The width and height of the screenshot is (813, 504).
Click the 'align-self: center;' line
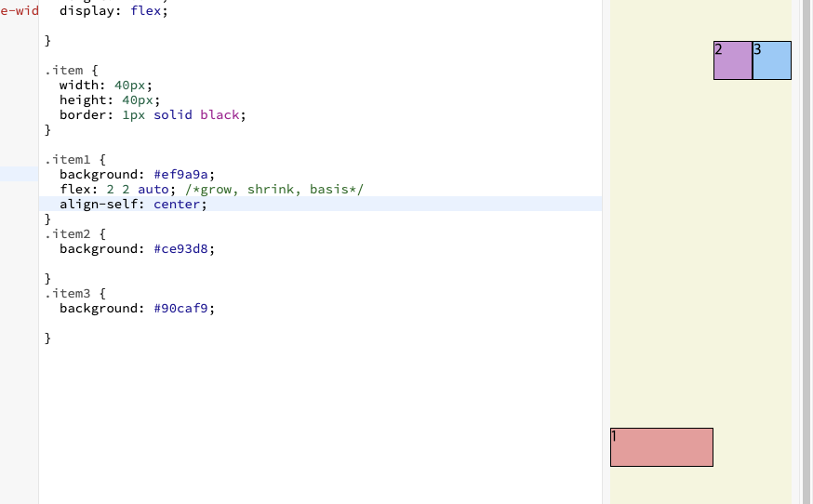(x=320, y=204)
